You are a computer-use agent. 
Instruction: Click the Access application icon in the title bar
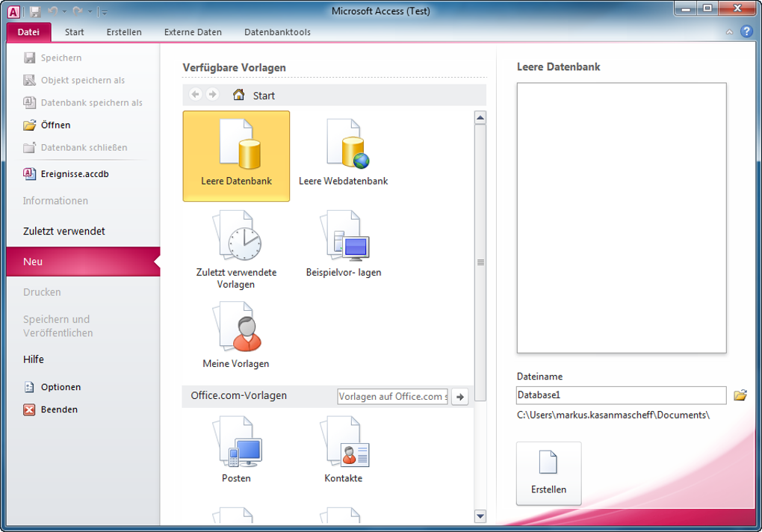[13, 12]
